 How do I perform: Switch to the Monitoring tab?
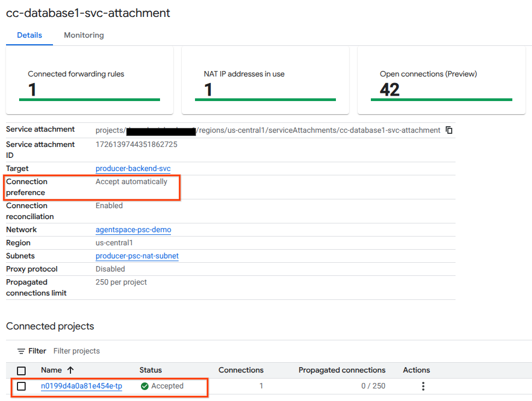tap(84, 36)
